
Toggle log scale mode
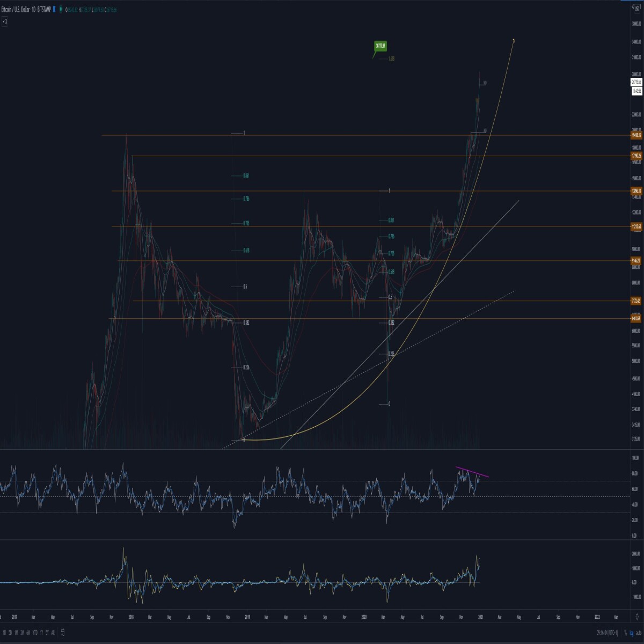coord(631,633)
